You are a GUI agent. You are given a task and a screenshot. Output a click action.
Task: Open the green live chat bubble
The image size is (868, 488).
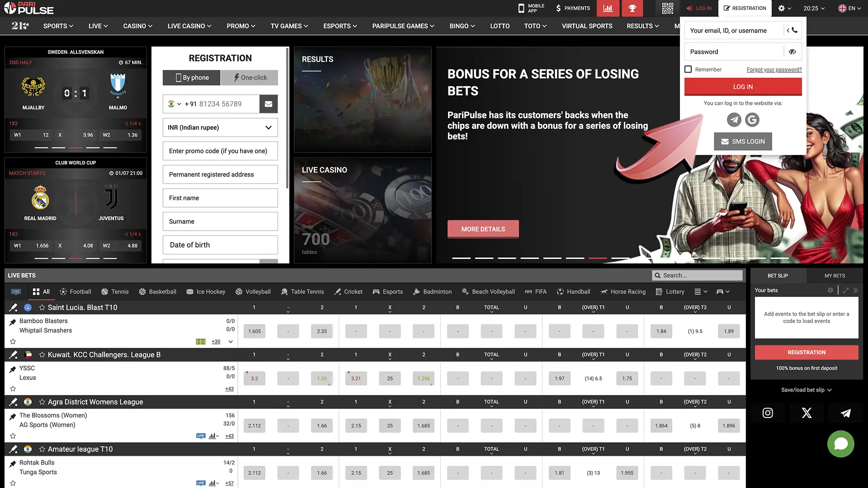[x=841, y=444]
